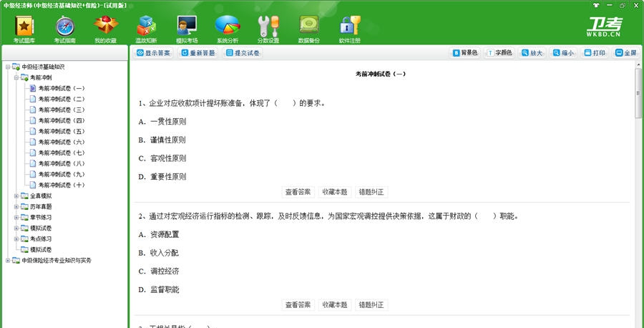Choose answer A. 资源配置

click(159, 235)
